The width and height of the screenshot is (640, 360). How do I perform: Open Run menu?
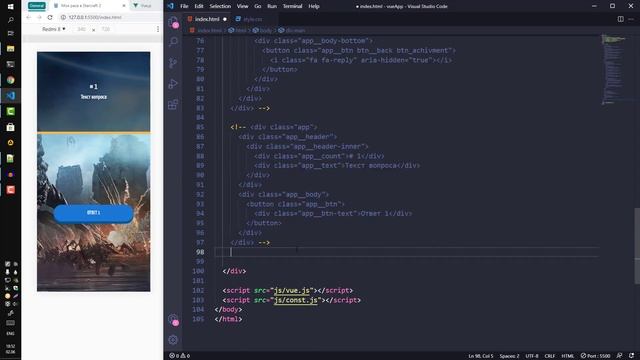point(272,6)
